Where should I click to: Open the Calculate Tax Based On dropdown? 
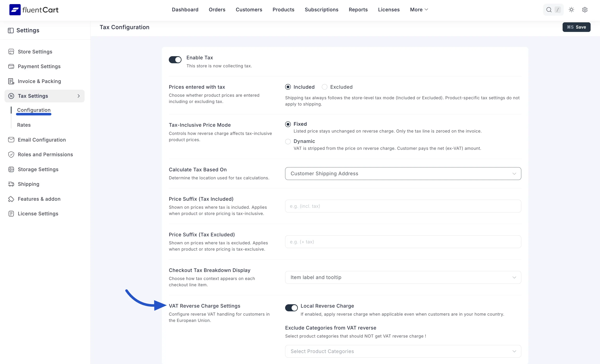403,174
